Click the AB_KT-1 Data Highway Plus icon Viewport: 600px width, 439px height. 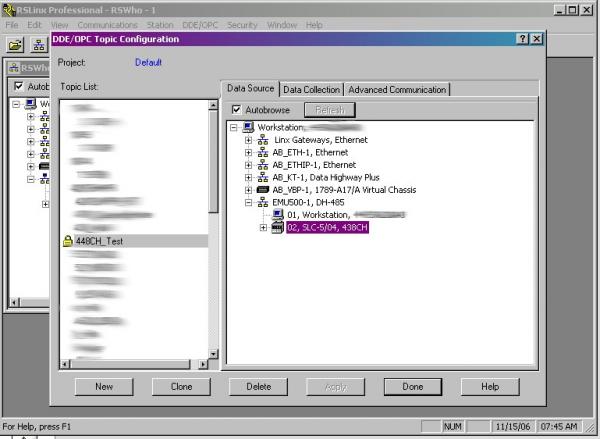tap(262, 177)
